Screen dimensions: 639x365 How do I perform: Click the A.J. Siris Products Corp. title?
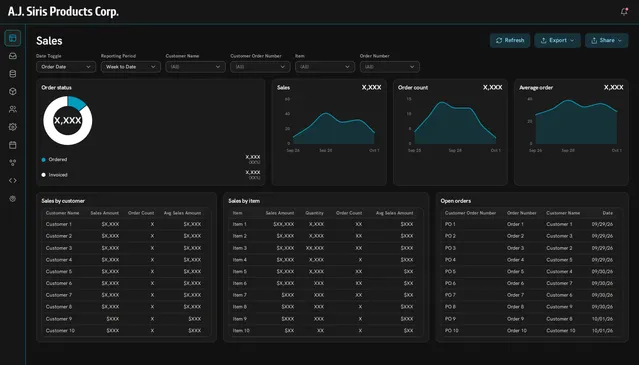(63, 11)
